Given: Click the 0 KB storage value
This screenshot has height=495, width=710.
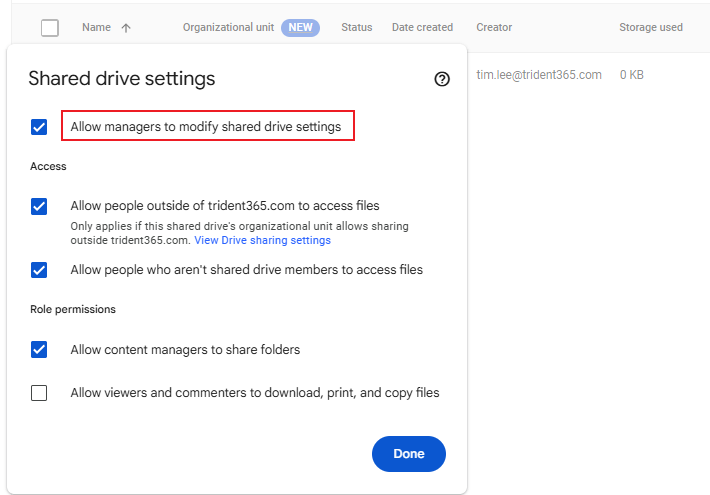Looking at the screenshot, I should point(632,75).
